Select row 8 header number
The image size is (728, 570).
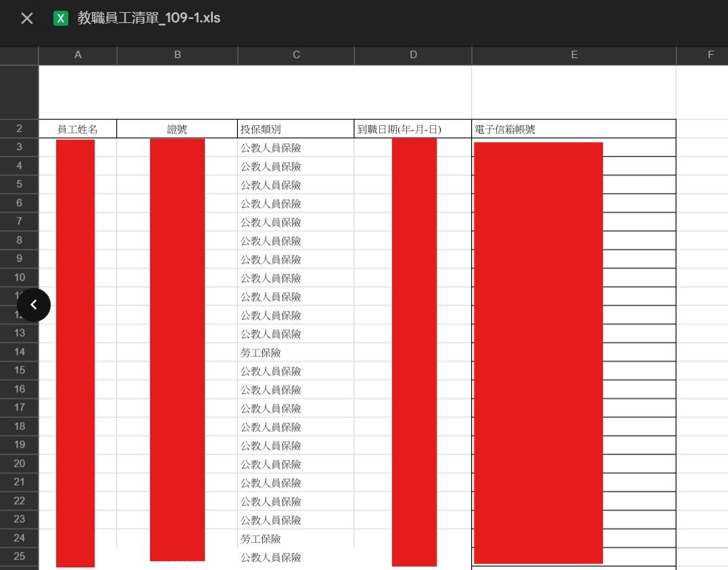[x=19, y=240]
